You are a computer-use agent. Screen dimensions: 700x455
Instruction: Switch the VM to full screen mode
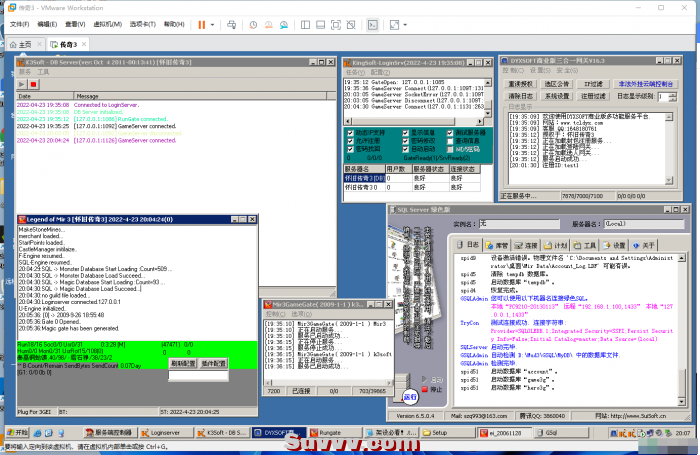pos(336,25)
